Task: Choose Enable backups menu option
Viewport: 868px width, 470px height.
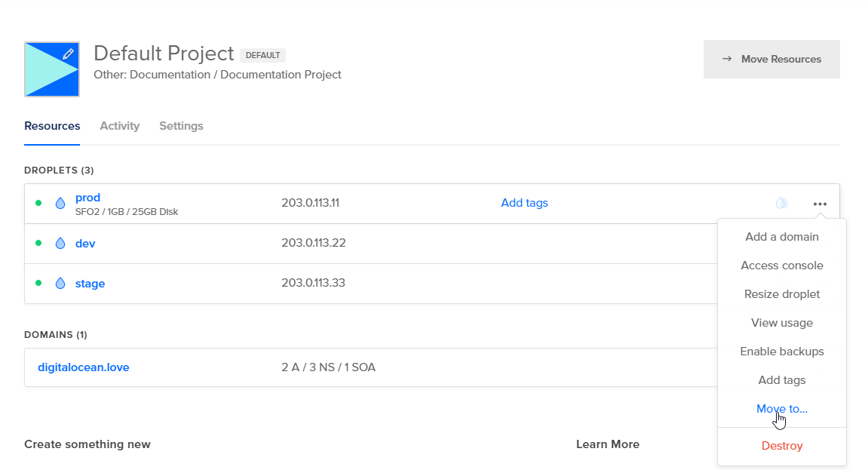Action: click(781, 352)
